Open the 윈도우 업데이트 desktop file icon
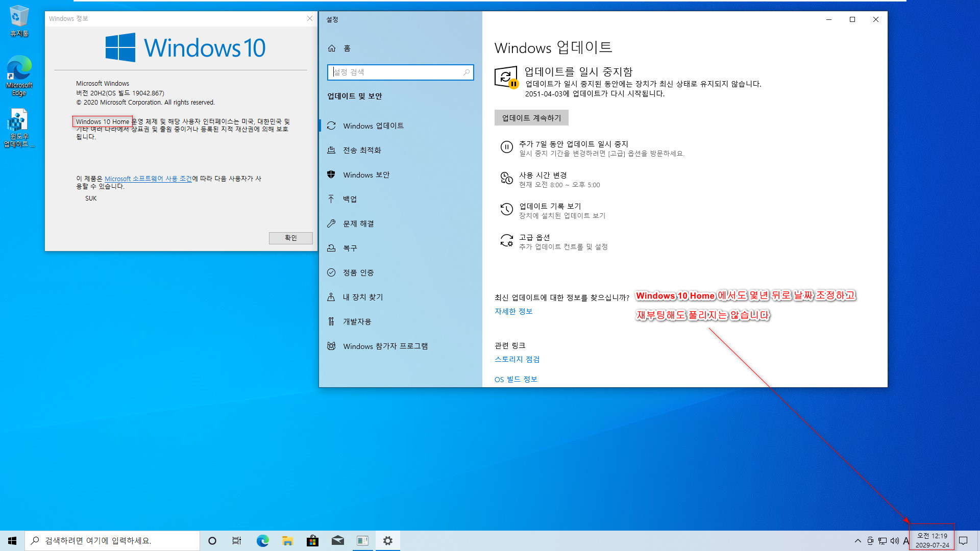Image resolution: width=980 pixels, height=551 pixels. point(19,128)
